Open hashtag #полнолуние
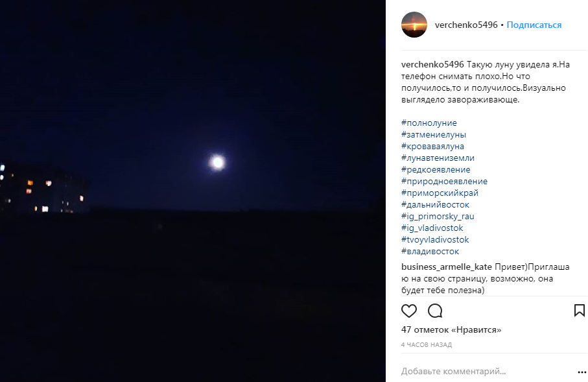 coord(429,123)
